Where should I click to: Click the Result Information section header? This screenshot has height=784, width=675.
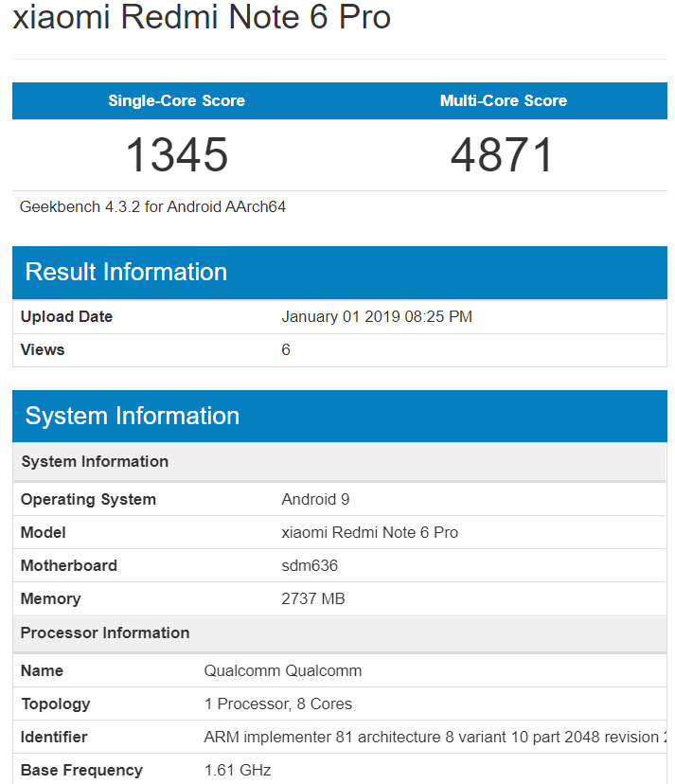(x=340, y=273)
